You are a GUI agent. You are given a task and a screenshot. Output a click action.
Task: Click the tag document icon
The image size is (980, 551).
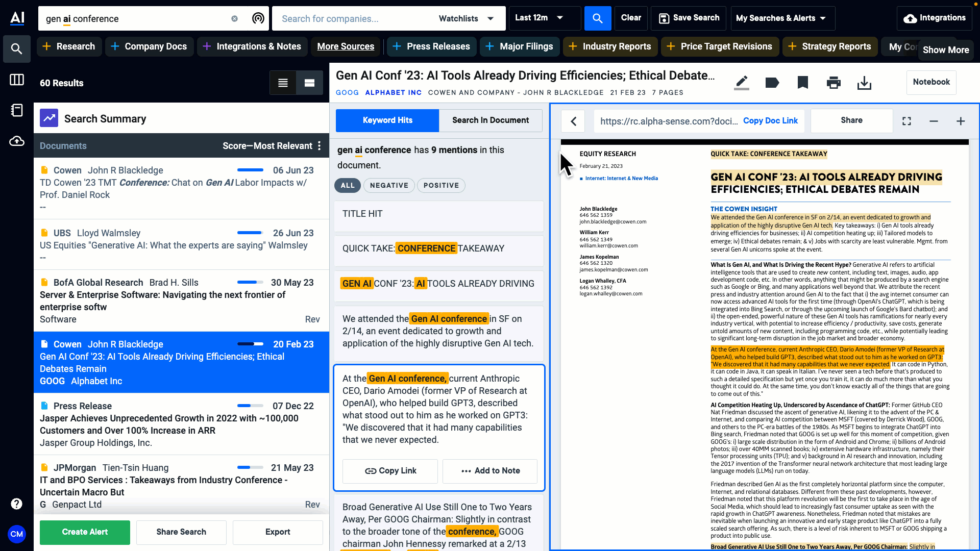[772, 82]
